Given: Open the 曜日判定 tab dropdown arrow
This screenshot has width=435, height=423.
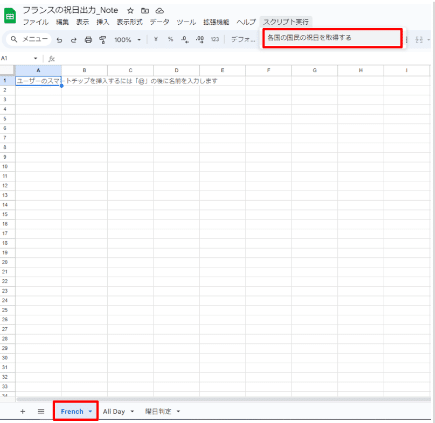Looking at the screenshot, I should (178, 411).
